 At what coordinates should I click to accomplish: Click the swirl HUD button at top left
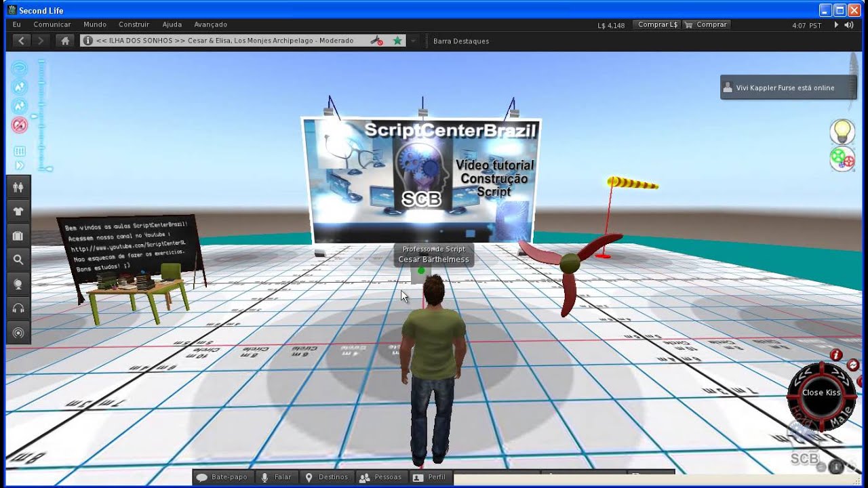coord(19,68)
